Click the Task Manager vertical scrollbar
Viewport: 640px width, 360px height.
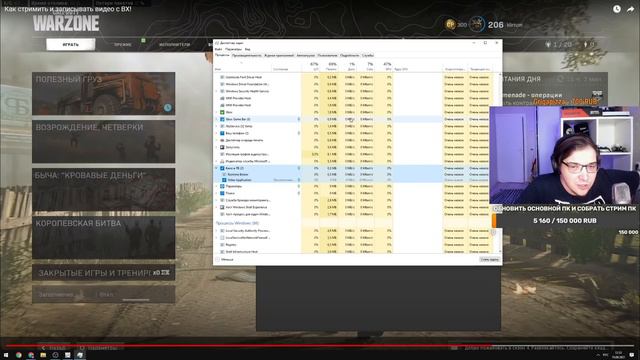pyautogui.click(x=500, y=163)
